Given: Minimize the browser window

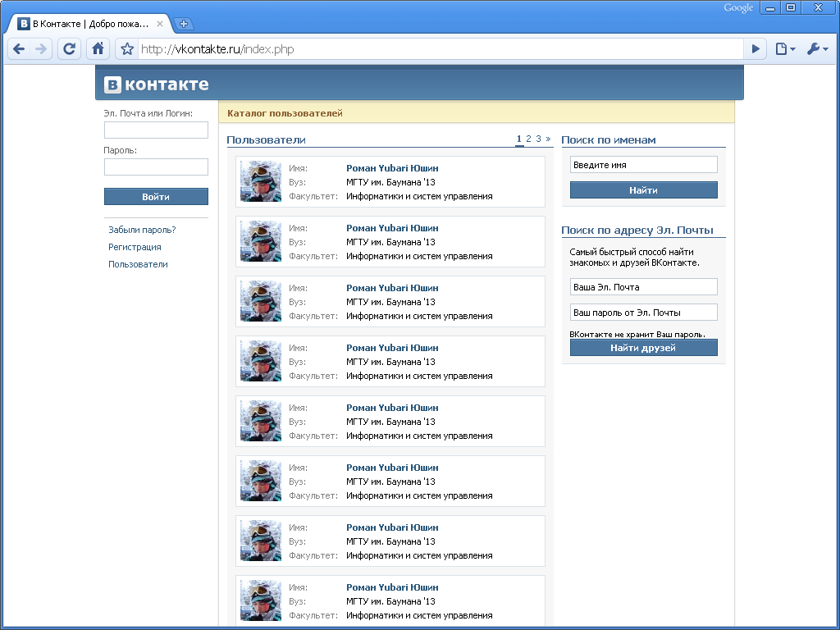Looking at the screenshot, I should click(x=770, y=8).
